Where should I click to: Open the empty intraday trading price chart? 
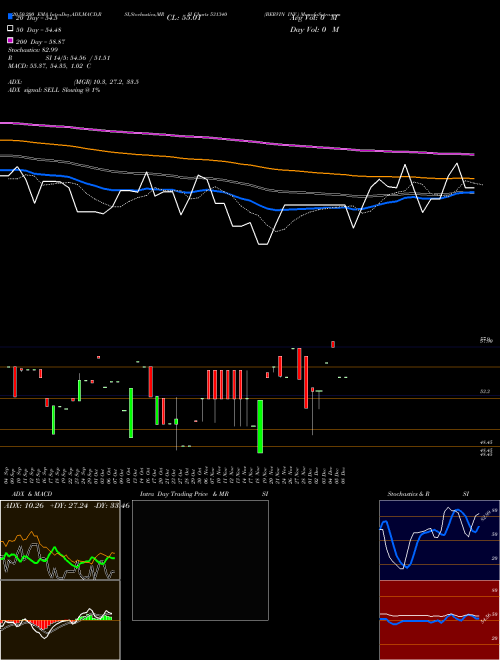[x=200, y=560]
